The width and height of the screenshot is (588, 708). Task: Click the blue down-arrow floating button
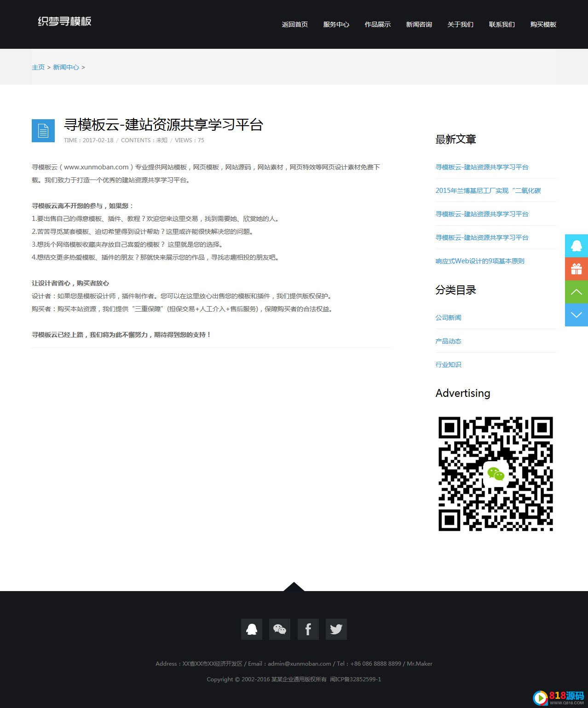pos(576,315)
